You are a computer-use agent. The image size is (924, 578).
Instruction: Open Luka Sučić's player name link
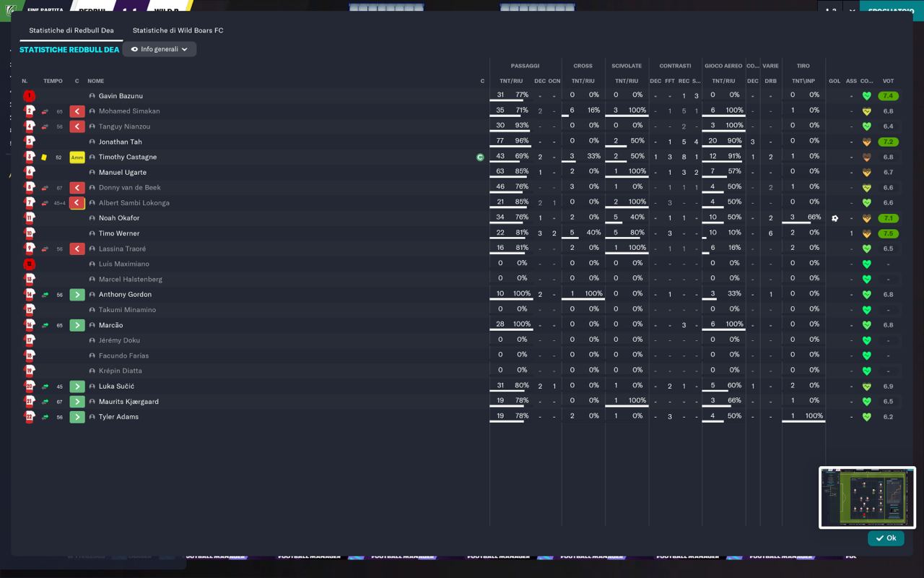(116, 387)
